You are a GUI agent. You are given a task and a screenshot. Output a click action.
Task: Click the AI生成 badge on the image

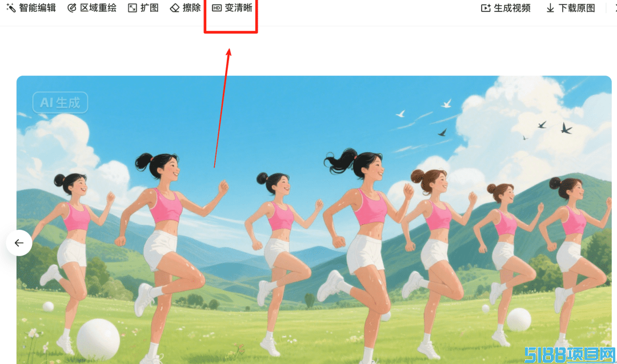coord(60,103)
